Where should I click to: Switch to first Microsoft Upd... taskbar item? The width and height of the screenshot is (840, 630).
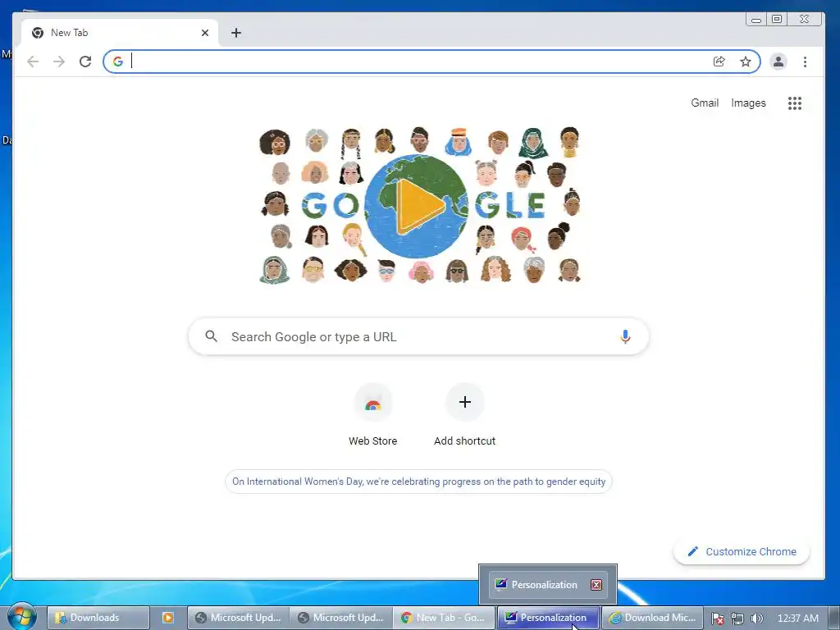[x=239, y=618]
